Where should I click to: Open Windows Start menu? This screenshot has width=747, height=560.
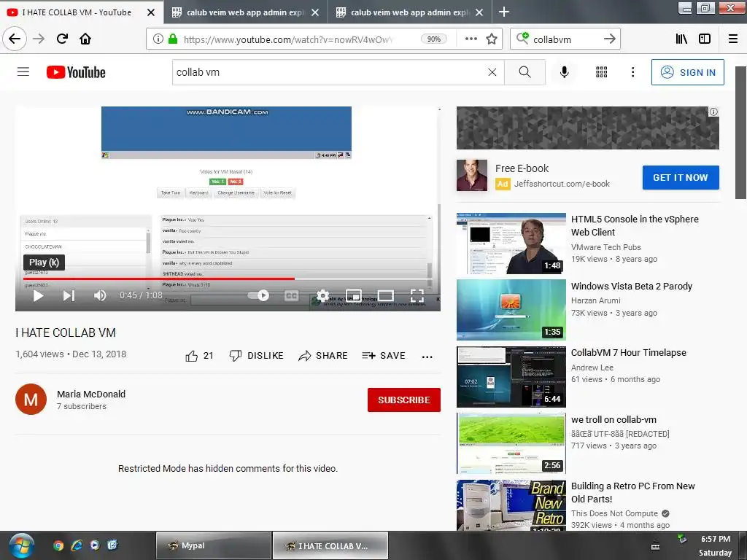click(22, 546)
